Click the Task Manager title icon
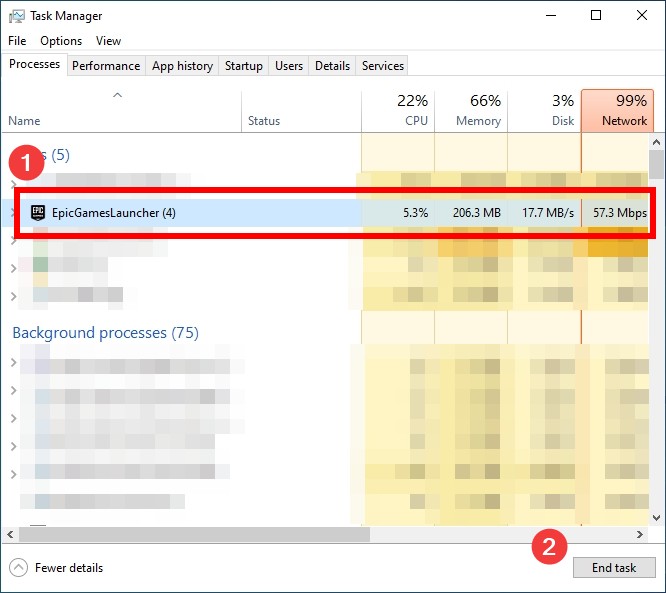The height and width of the screenshot is (593, 666). click(17, 16)
